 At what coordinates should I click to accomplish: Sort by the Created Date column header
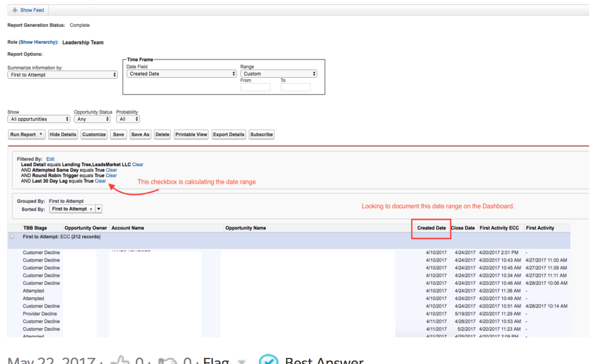click(431, 228)
